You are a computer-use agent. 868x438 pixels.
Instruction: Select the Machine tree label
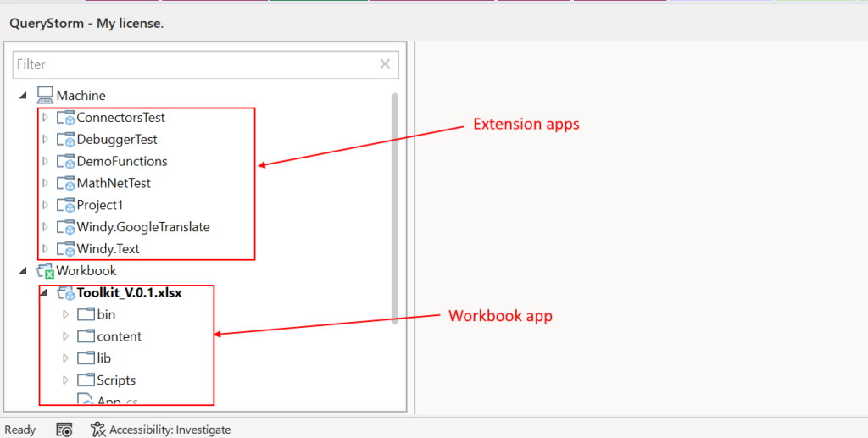click(81, 96)
